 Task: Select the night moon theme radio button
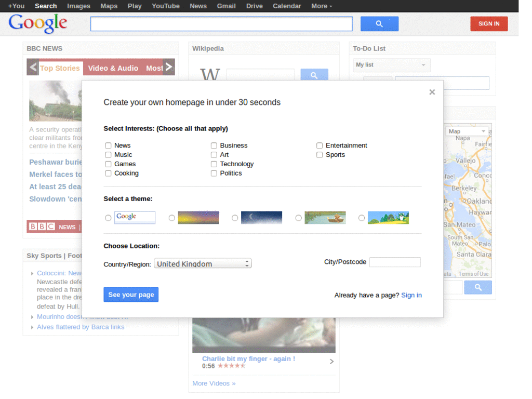point(234,218)
